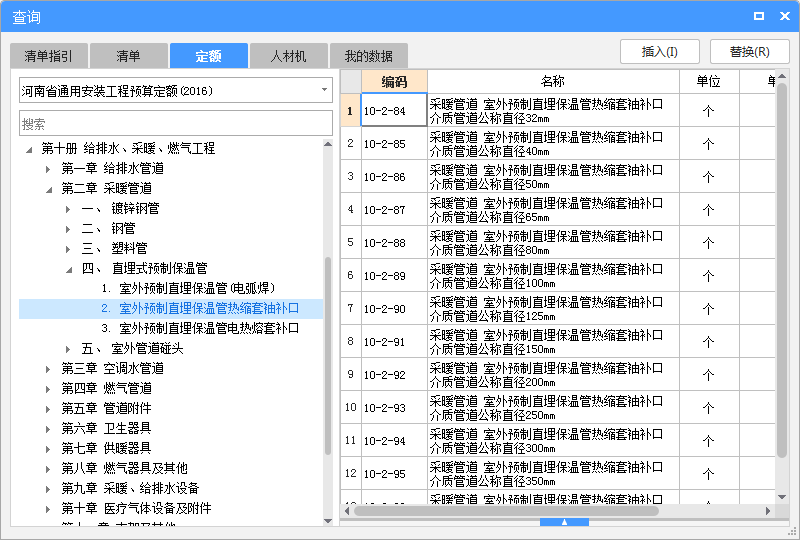The height and width of the screenshot is (540, 800).
Task: Expand 第七章 供暖器具 chapter
Action: 48,449
